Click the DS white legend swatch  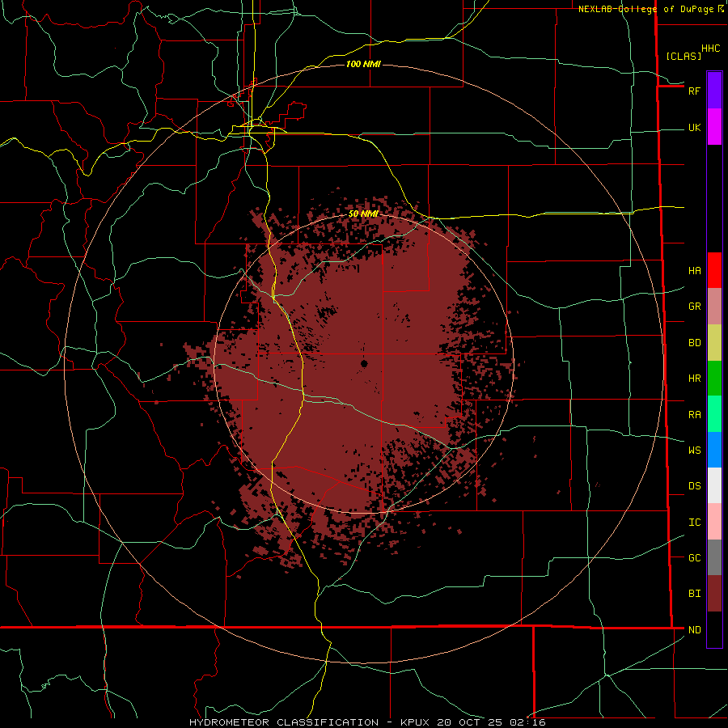(714, 485)
